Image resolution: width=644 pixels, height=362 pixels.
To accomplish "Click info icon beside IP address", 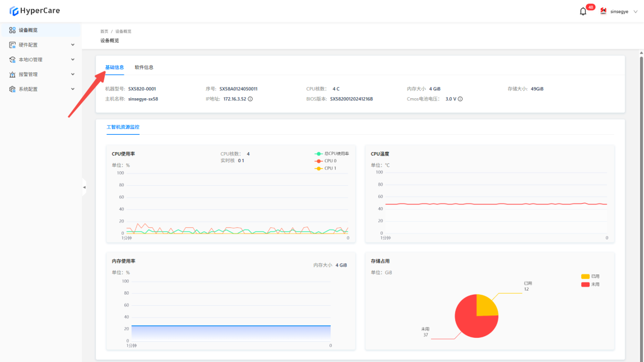I will [x=250, y=99].
